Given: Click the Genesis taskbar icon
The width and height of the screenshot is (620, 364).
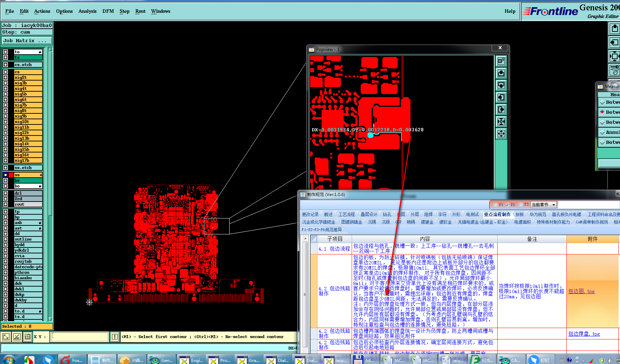Looking at the screenshot, I should point(161,360).
